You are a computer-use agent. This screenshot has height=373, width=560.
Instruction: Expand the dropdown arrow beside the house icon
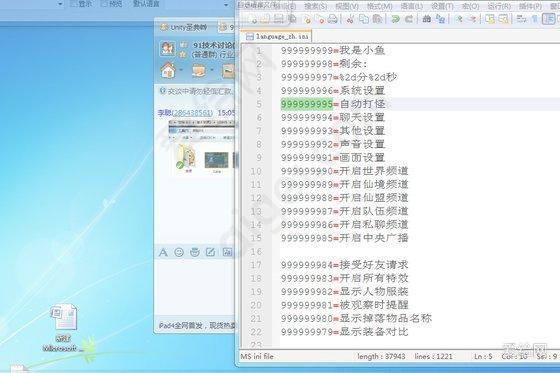pos(181,70)
